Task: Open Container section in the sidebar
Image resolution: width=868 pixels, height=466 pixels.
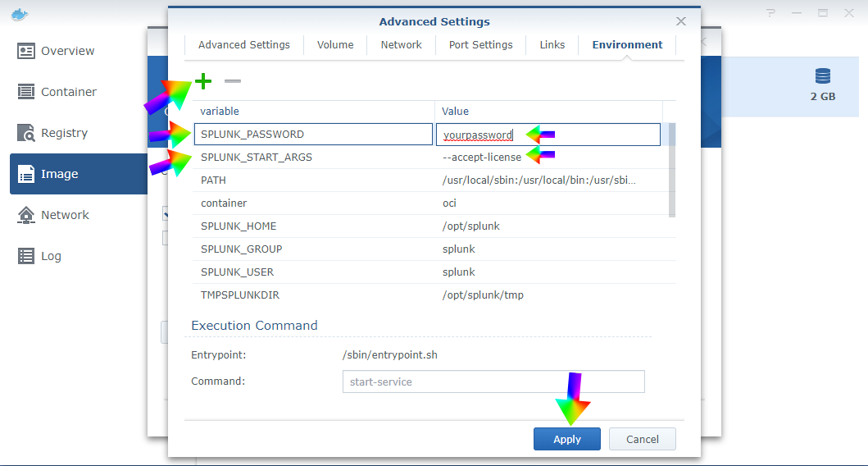Action: point(79,92)
